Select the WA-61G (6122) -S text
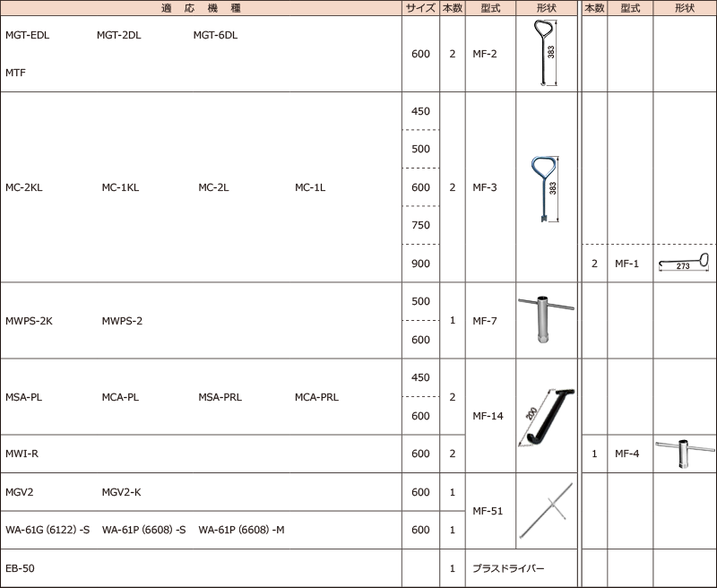Screen dimensions: 717x588 coord(48,530)
